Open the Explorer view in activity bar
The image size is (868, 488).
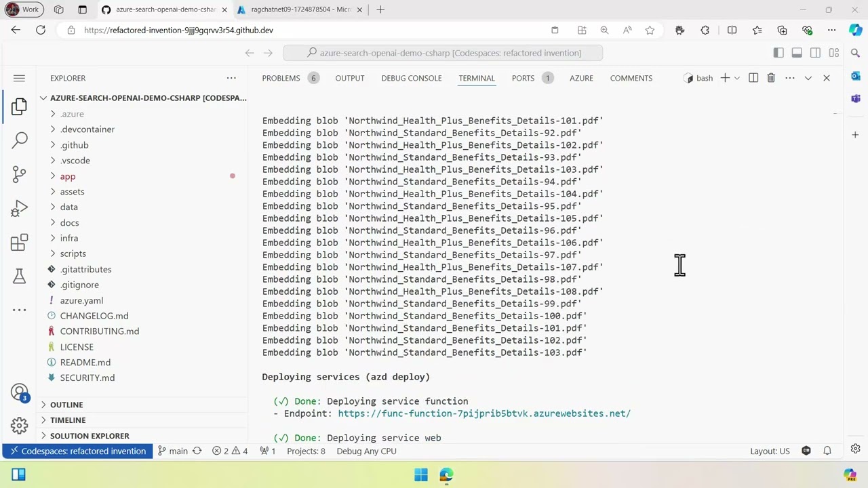pyautogui.click(x=19, y=106)
